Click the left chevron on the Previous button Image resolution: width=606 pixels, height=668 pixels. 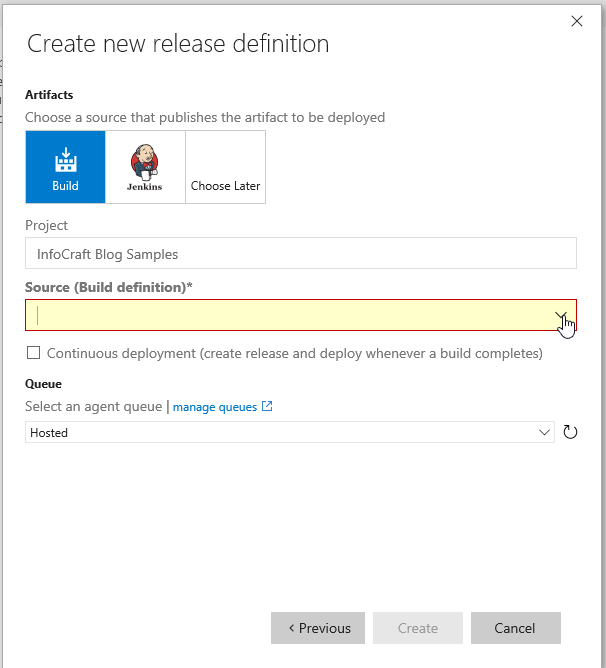(x=291, y=628)
